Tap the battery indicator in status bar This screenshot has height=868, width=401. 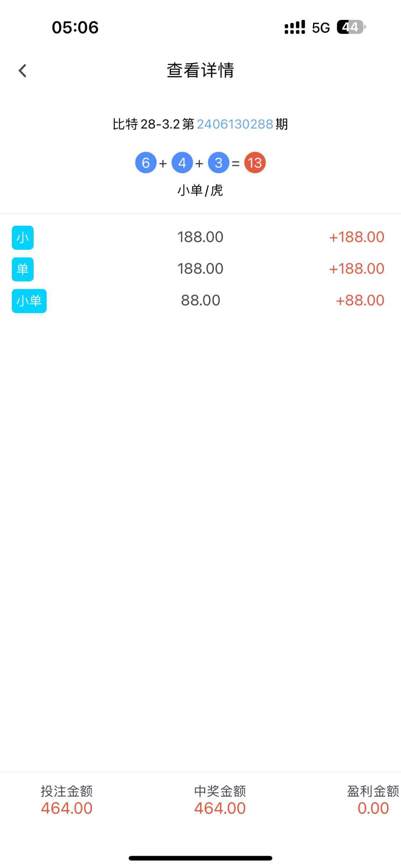tap(350, 27)
